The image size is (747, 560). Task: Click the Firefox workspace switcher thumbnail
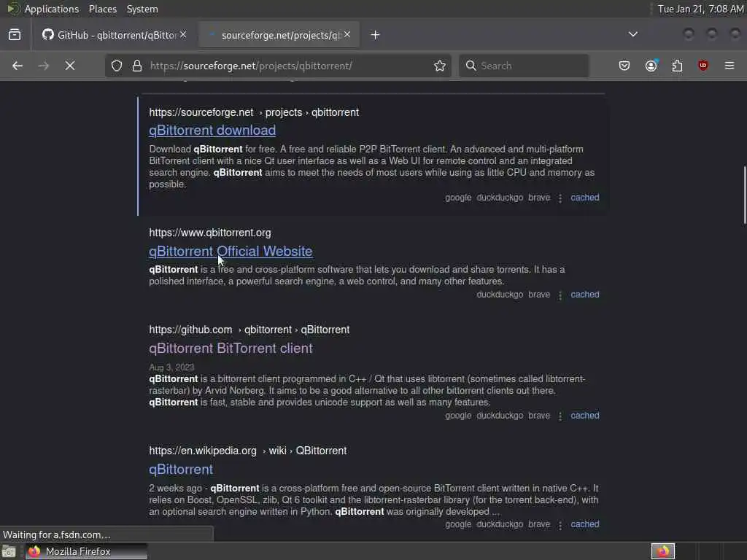coord(662,551)
